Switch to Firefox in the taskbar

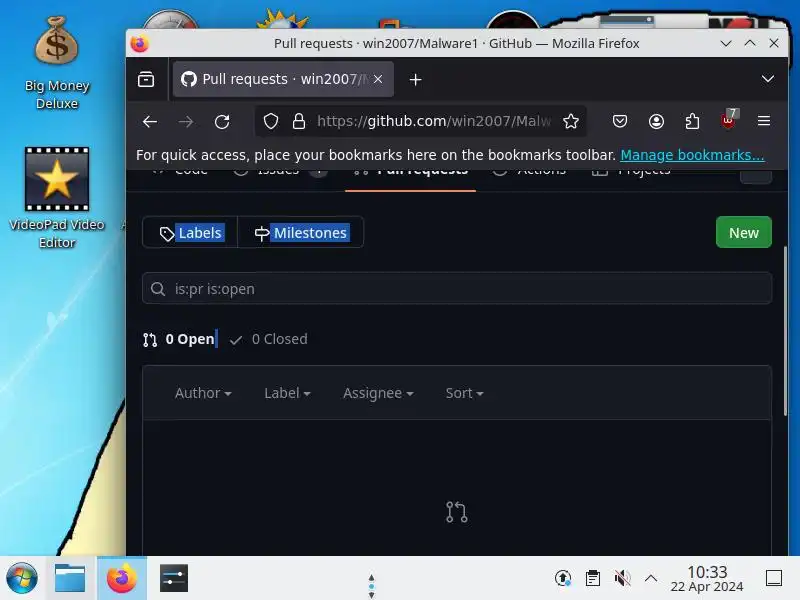click(122, 579)
